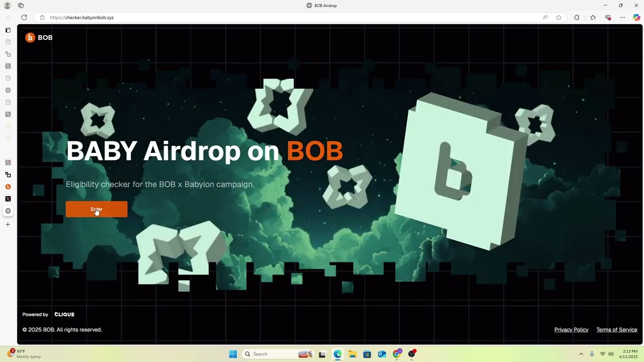The image size is (644, 362).
Task: Click the 'Powered by' footer text
Action: [x=35, y=314]
